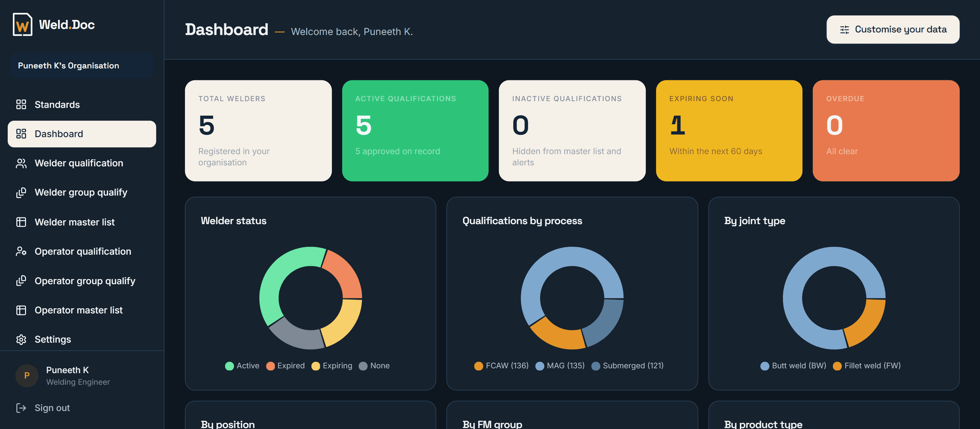This screenshot has height=429, width=980.
Task: Click the Operator group qualify copy icon
Action: (x=21, y=281)
